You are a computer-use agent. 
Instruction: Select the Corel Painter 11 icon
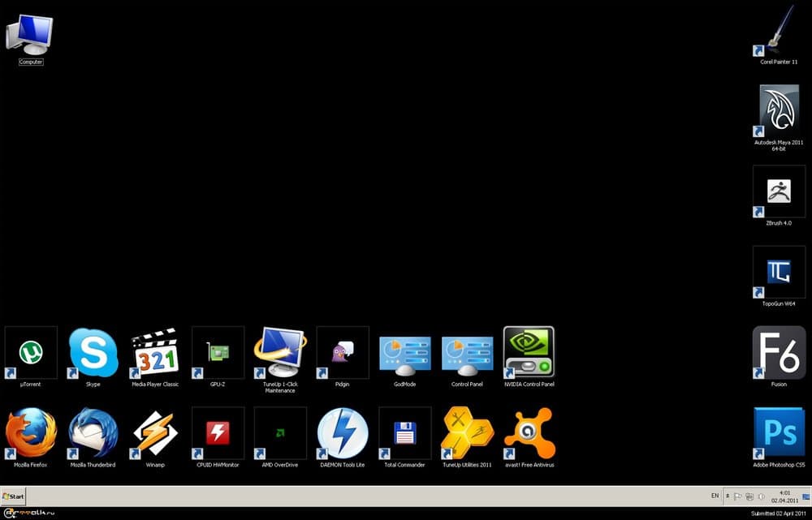pyautogui.click(x=779, y=31)
